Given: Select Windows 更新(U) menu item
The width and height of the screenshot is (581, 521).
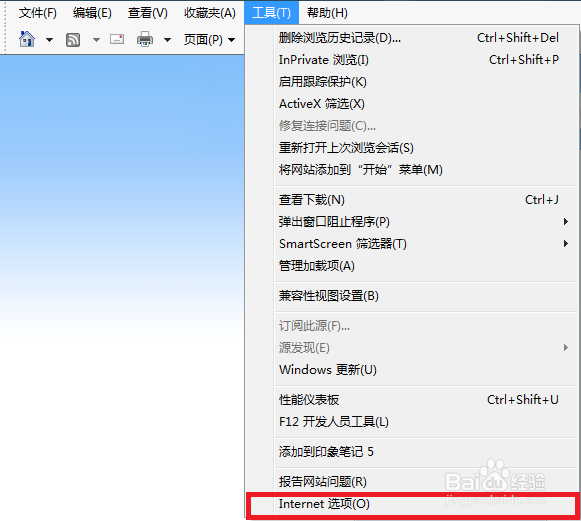Looking at the screenshot, I should [412, 370].
